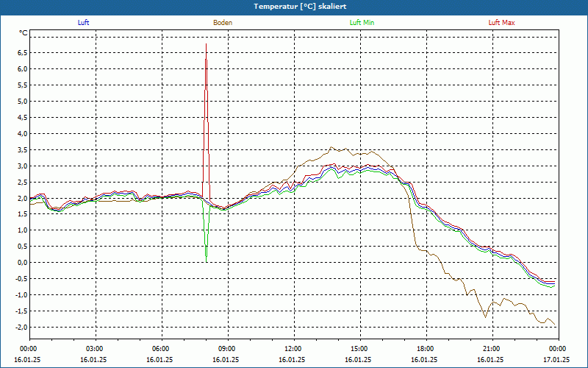This screenshot has height=368, width=588.
Task: Click the 'Boden' legend label
Action: (x=223, y=23)
